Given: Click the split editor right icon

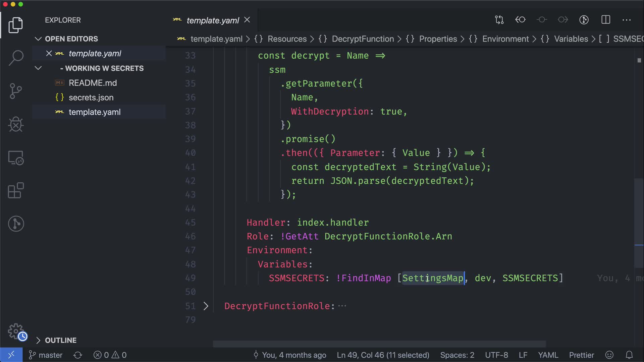Looking at the screenshot, I should (606, 20).
